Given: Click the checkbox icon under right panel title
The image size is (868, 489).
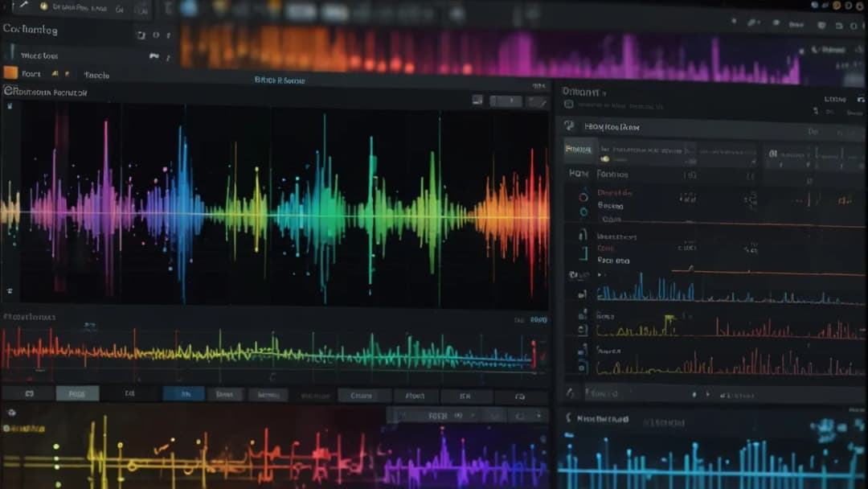Looking at the screenshot, I should (568, 105).
